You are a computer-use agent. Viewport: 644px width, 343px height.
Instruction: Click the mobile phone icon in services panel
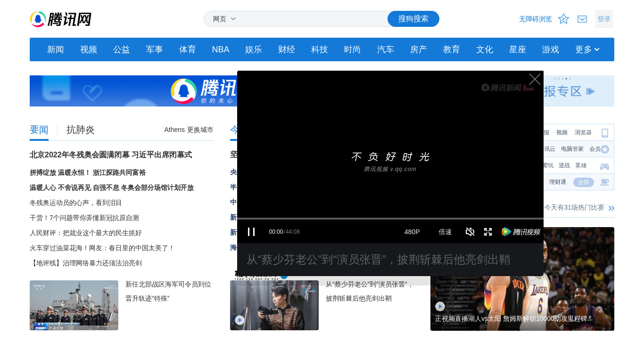tap(605, 133)
